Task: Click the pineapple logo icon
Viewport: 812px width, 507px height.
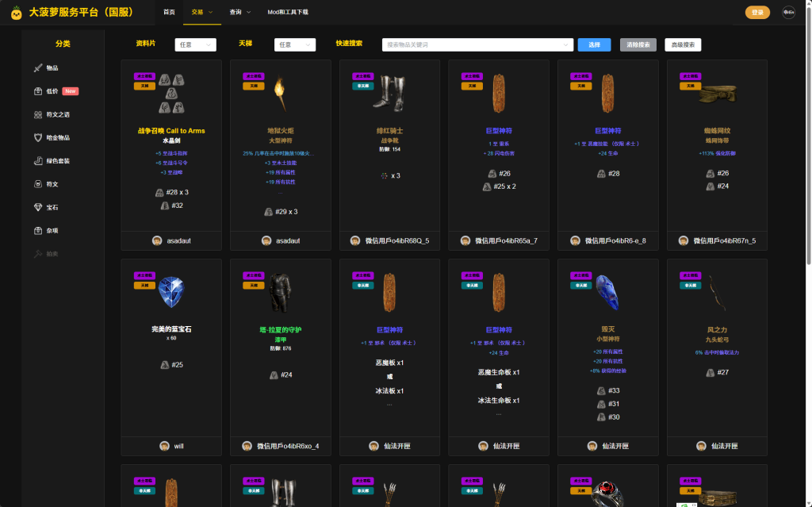Action: (x=17, y=13)
